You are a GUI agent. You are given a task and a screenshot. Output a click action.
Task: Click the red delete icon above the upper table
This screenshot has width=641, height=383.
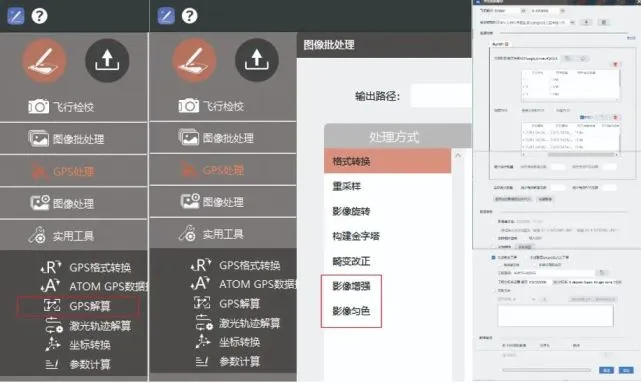[615, 65]
